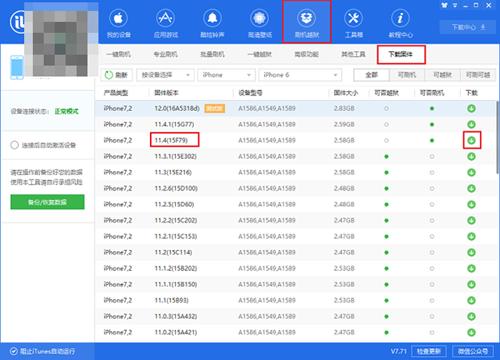Download firmware 11.2.1(15C153)
Image resolution: width=500 pixels, height=360 pixels.
point(471,236)
